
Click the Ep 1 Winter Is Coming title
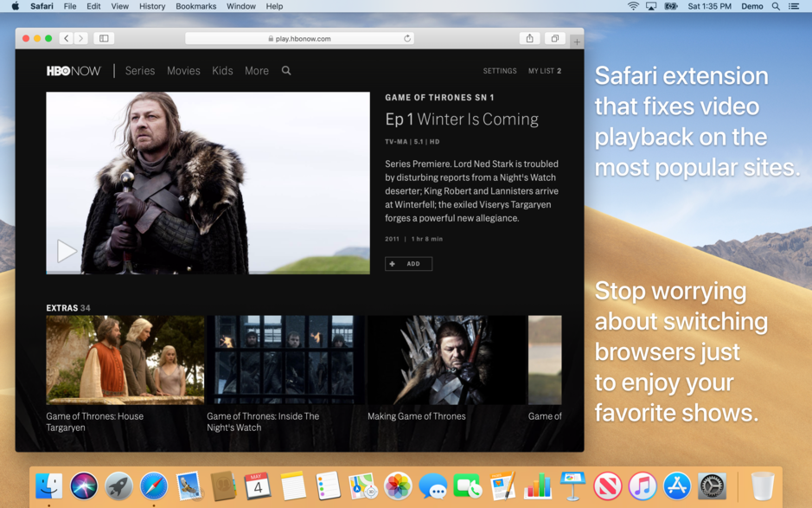tap(462, 119)
